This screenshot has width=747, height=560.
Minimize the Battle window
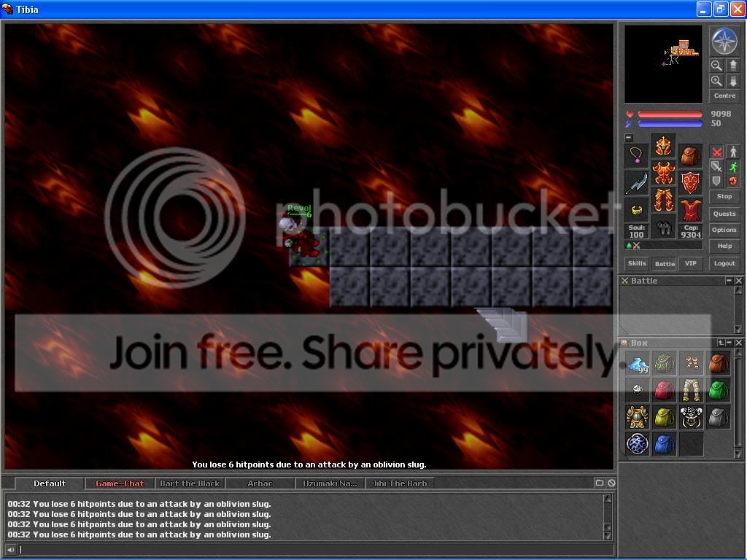[729, 281]
